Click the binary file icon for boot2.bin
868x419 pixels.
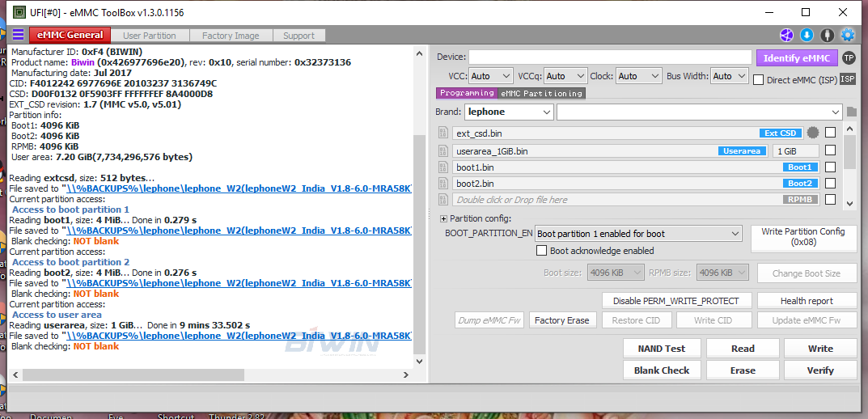click(442, 183)
